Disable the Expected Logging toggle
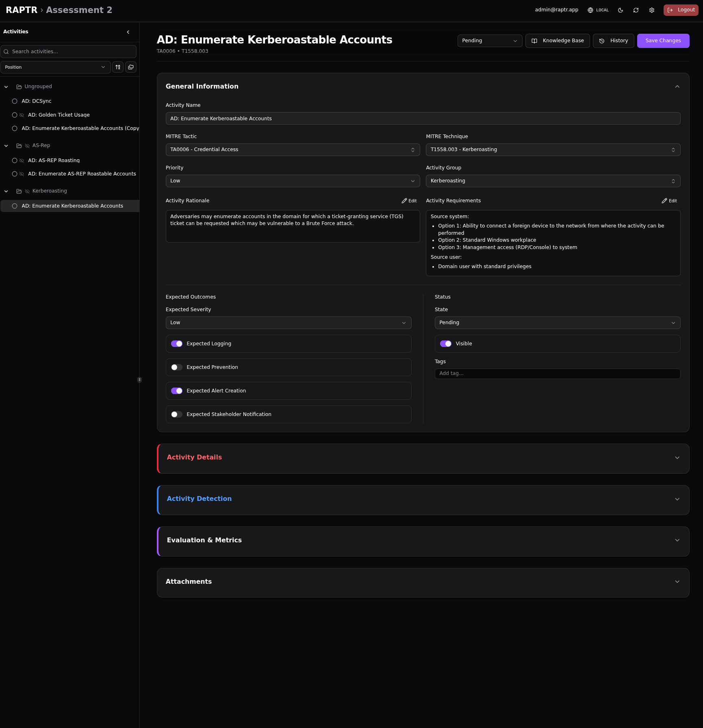 (x=177, y=344)
